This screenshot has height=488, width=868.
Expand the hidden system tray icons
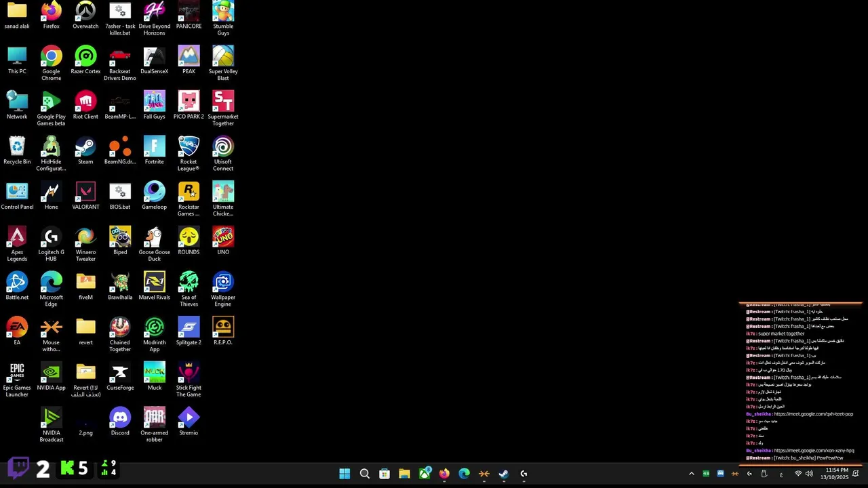tap(691, 474)
